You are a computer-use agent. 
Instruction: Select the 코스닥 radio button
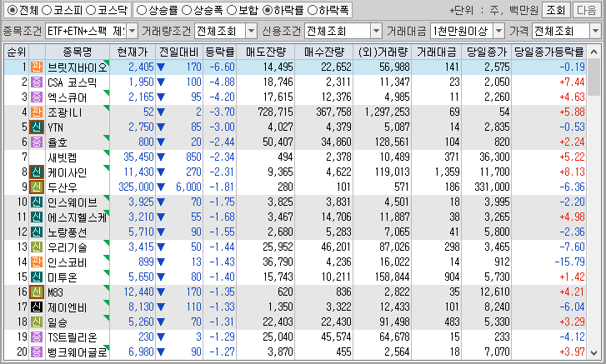(90, 10)
